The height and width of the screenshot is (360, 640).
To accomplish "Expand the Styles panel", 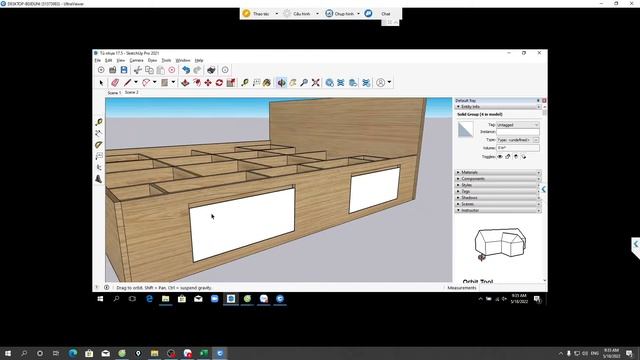I will 498,185.
